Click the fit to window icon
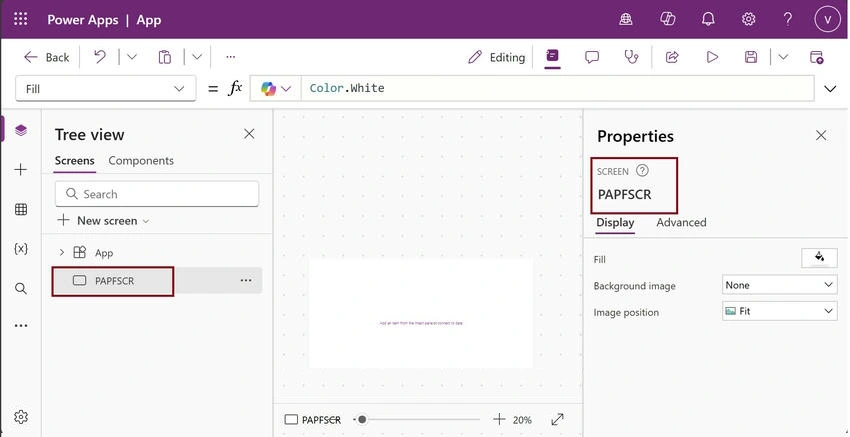The image size is (850, 437). [x=557, y=419]
